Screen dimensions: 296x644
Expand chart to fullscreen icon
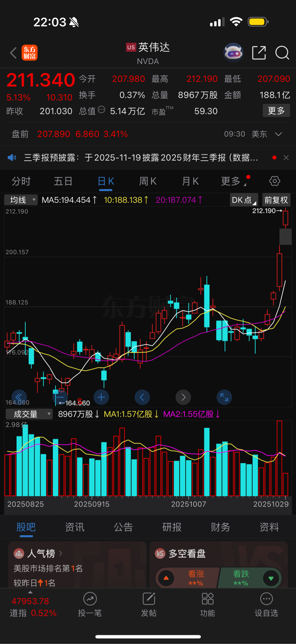pyautogui.click(x=224, y=397)
